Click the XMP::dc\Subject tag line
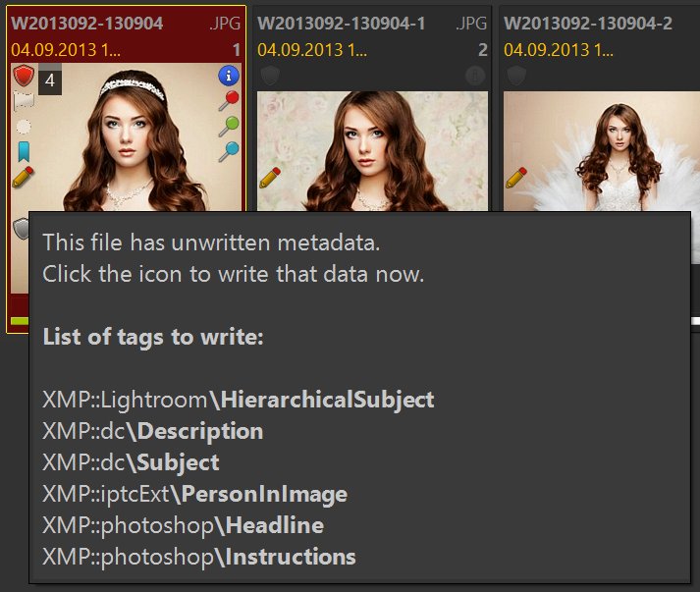700x592 pixels. pos(131,462)
